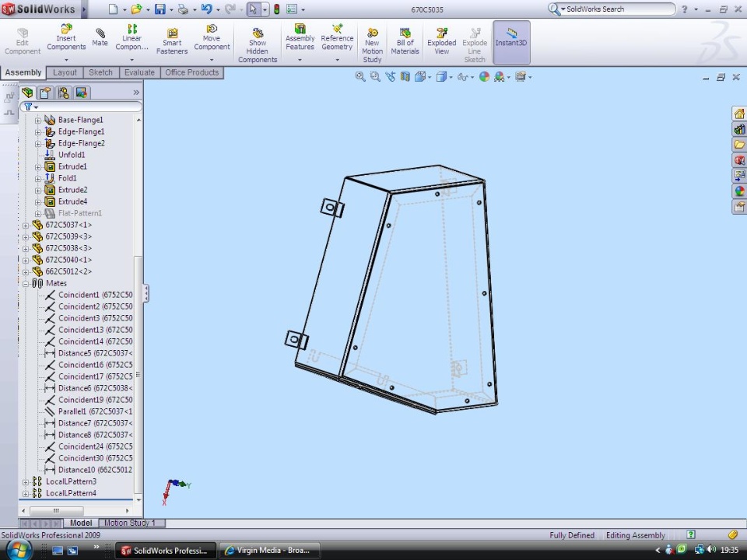Select component 662C5012<2>
Viewport: 747px width, 560px height.
pos(68,271)
